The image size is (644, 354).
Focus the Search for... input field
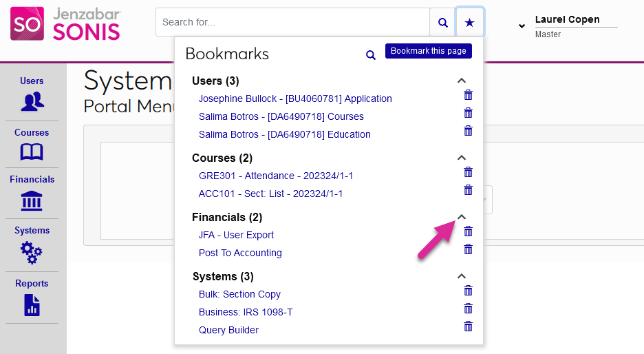click(x=292, y=23)
